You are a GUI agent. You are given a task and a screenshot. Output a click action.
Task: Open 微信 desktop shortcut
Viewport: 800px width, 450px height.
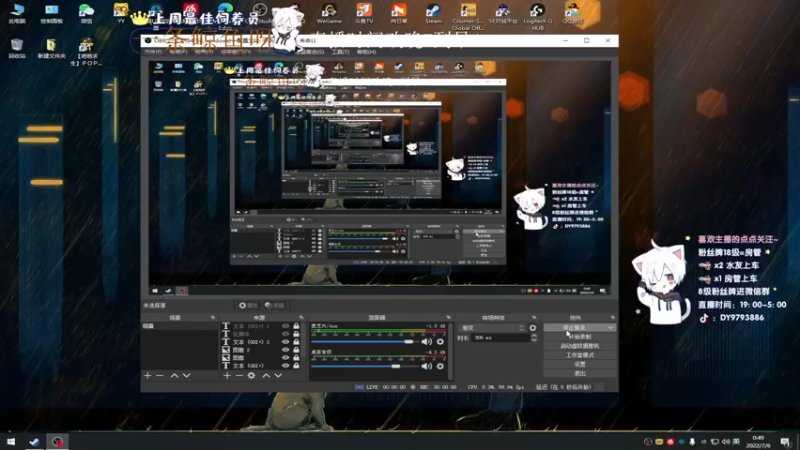click(x=86, y=14)
